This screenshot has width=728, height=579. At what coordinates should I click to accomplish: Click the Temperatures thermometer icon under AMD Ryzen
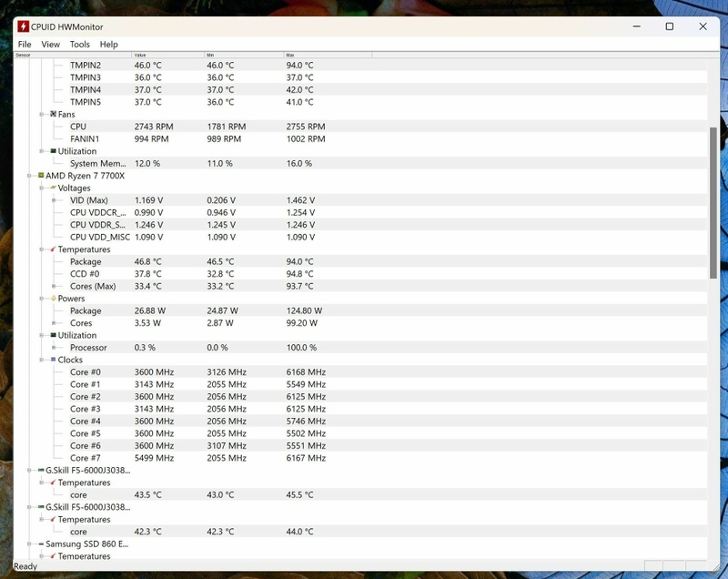pyautogui.click(x=54, y=249)
